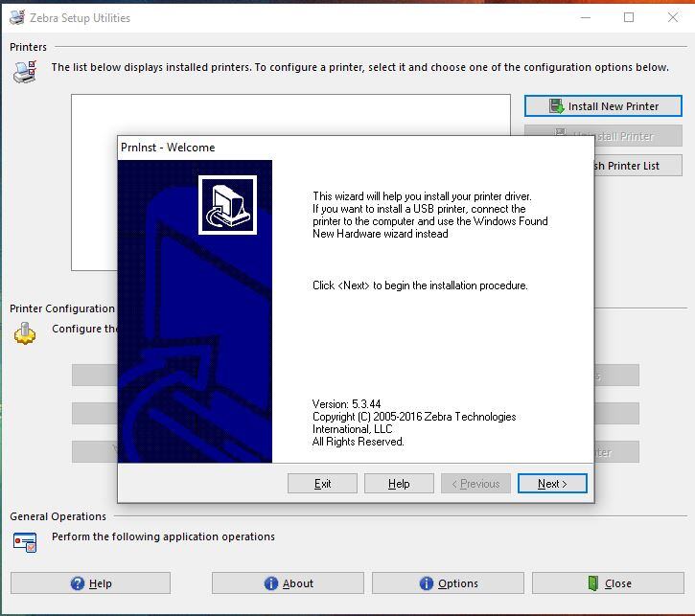The height and width of the screenshot is (616, 695).
Task: Click Next to begin installation
Action: 552,483
